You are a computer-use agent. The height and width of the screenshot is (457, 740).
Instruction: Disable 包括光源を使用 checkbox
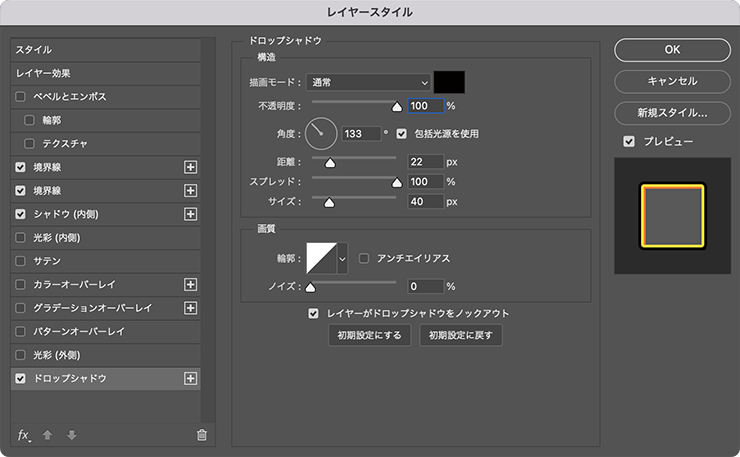[402, 134]
